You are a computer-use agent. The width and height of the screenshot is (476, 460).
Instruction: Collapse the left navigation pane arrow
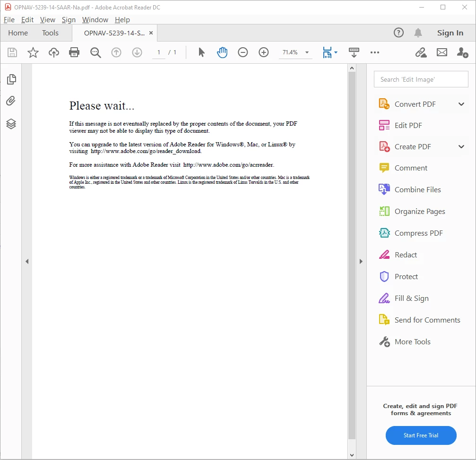point(27,261)
